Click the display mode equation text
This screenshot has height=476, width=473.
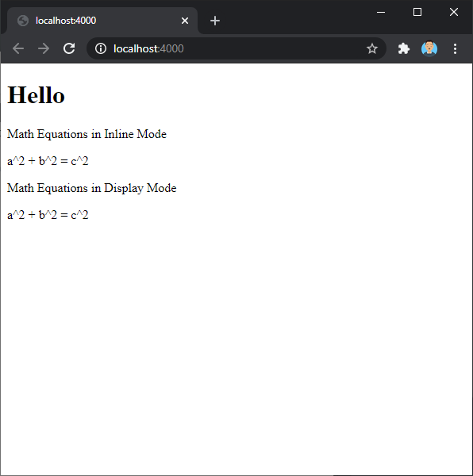(x=48, y=215)
